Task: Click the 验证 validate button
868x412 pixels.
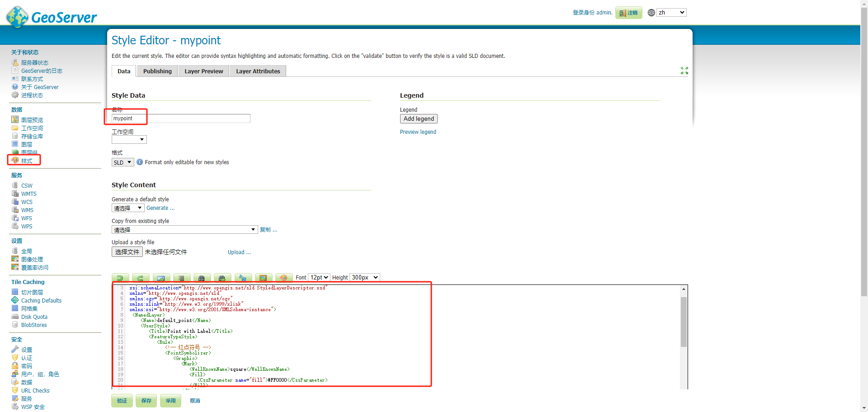Action: [122, 401]
